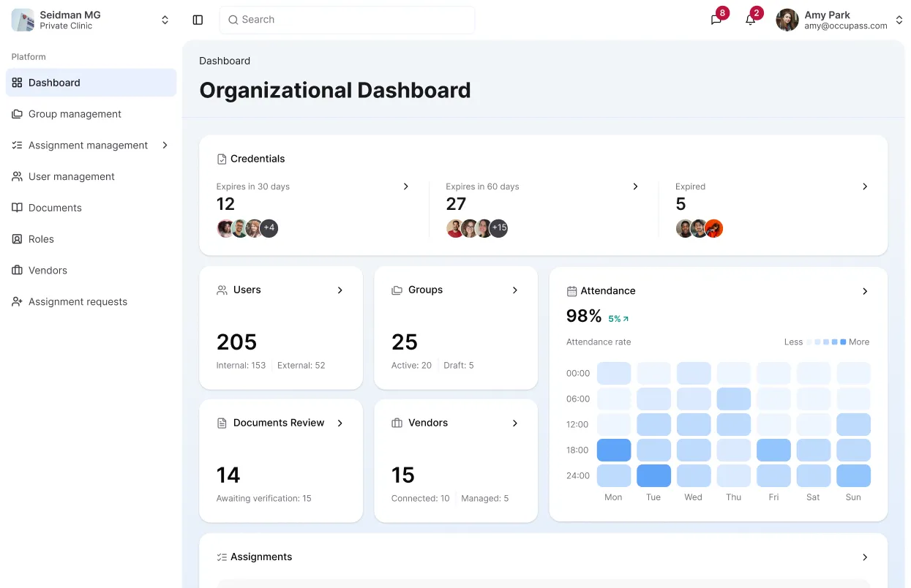Open the Seidman MG organization switcher
The image size is (911, 588).
165,20
